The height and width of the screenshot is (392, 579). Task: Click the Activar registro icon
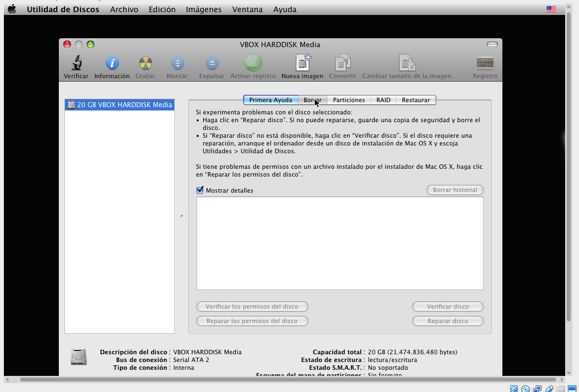[x=253, y=63]
